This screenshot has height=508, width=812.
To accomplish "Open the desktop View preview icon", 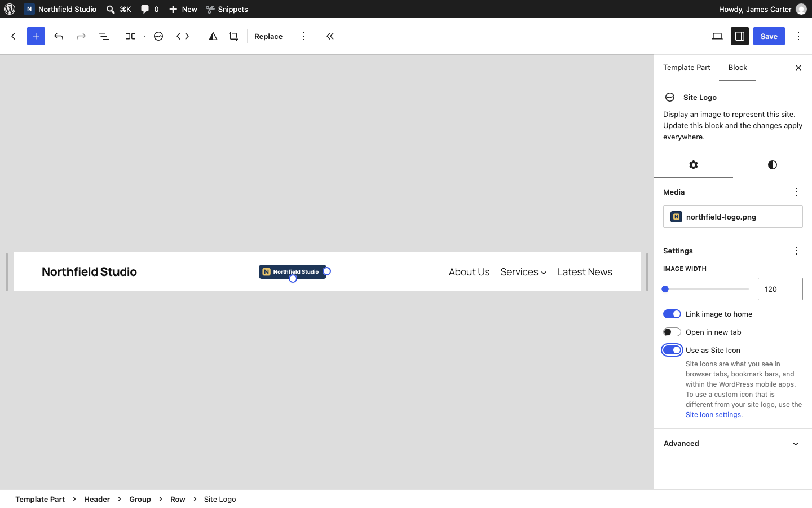I will [717, 36].
